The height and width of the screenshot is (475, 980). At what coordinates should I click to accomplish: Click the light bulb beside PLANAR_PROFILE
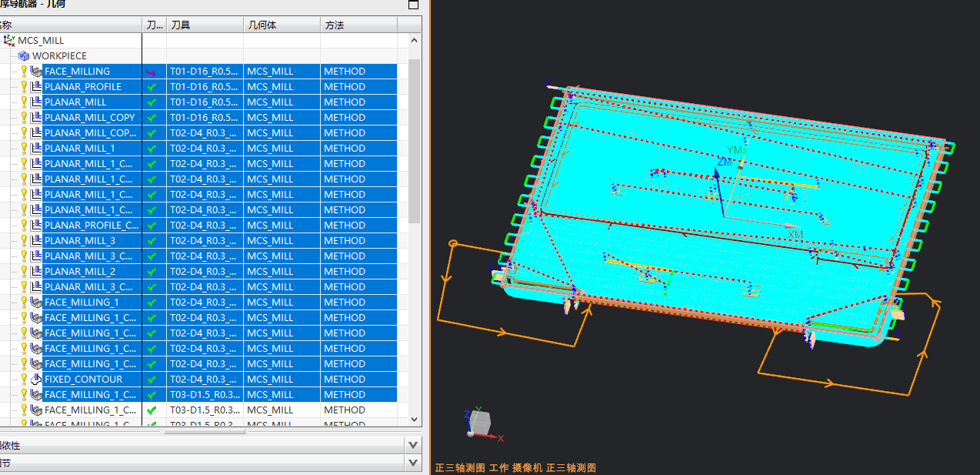coord(24,86)
